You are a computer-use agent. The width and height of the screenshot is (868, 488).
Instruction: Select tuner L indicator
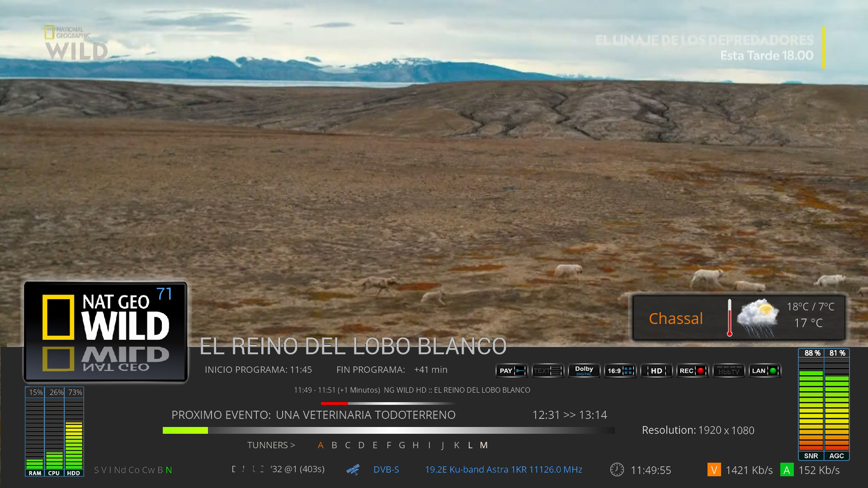click(x=470, y=445)
